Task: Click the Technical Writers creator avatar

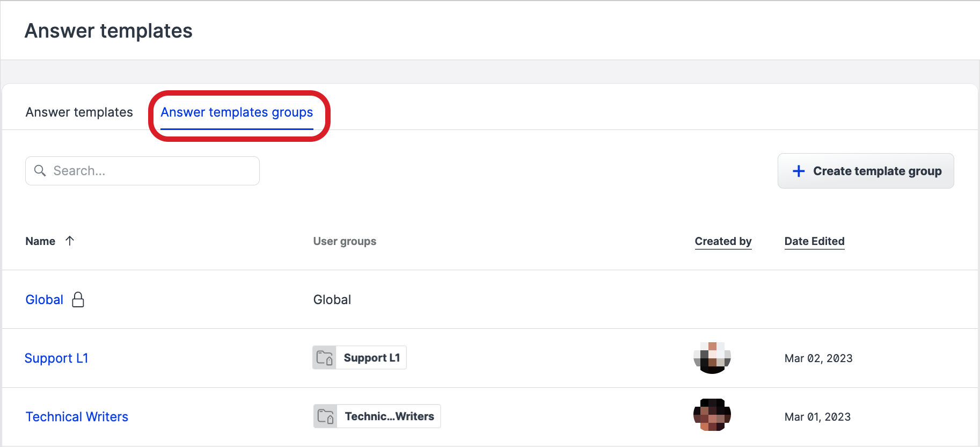Action: [712, 415]
